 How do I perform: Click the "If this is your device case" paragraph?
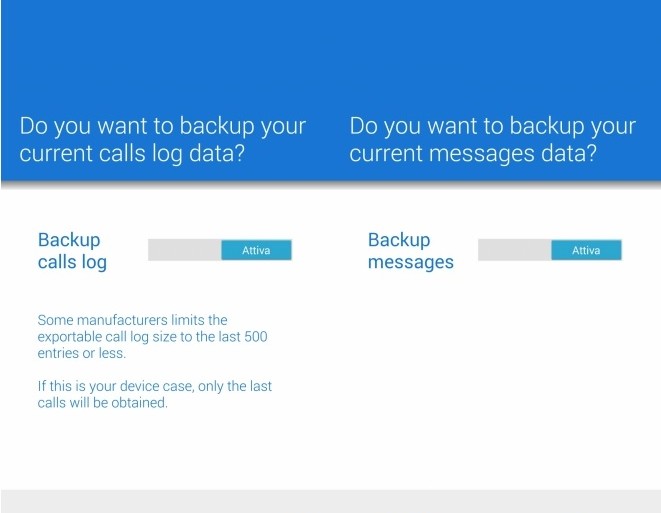[x=154, y=394]
